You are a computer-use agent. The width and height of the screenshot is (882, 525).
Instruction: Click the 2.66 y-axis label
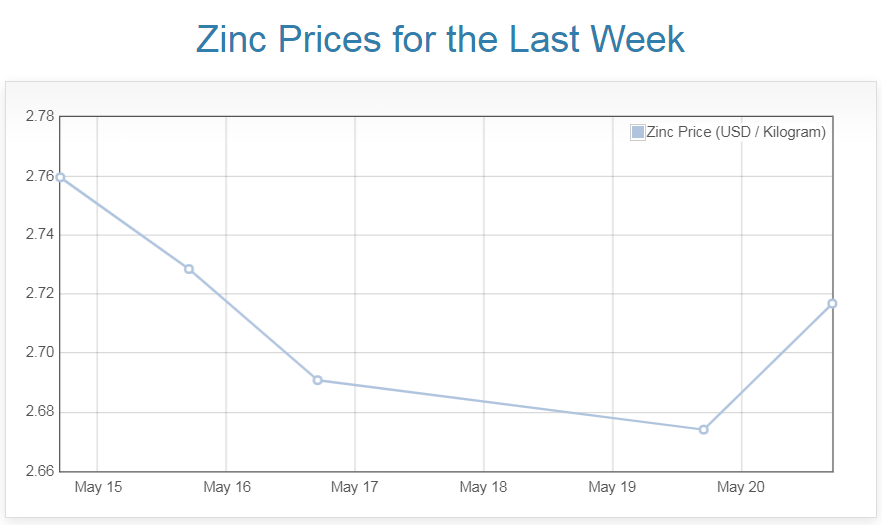(x=40, y=471)
